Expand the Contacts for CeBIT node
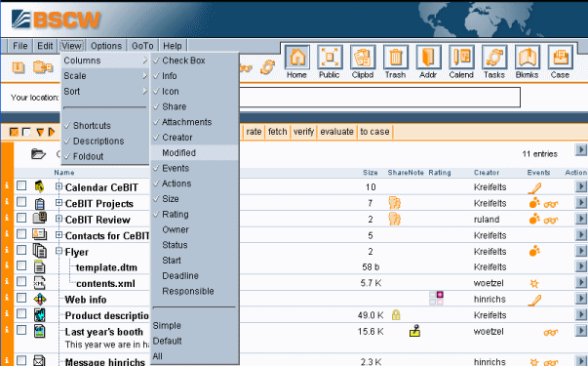Viewport: 588px width, 366px height. pyautogui.click(x=59, y=234)
